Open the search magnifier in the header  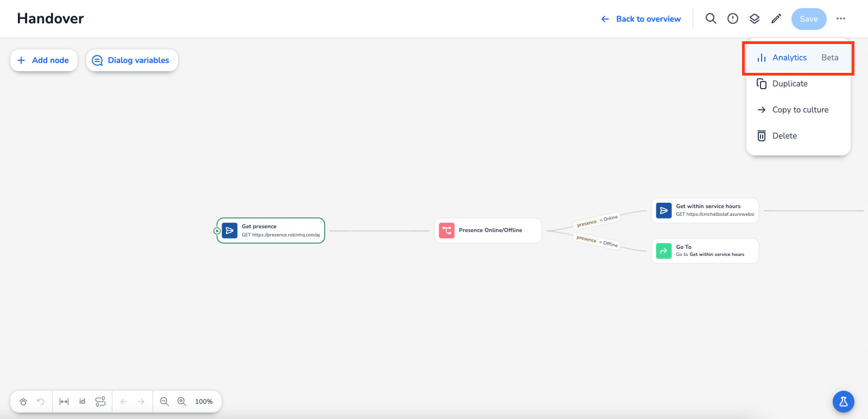(x=711, y=18)
